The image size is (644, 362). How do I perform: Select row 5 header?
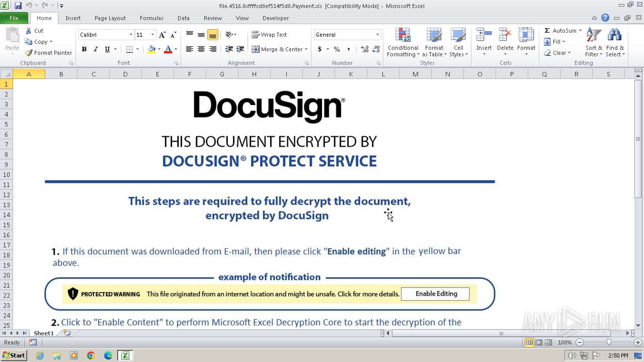(7, 124)
